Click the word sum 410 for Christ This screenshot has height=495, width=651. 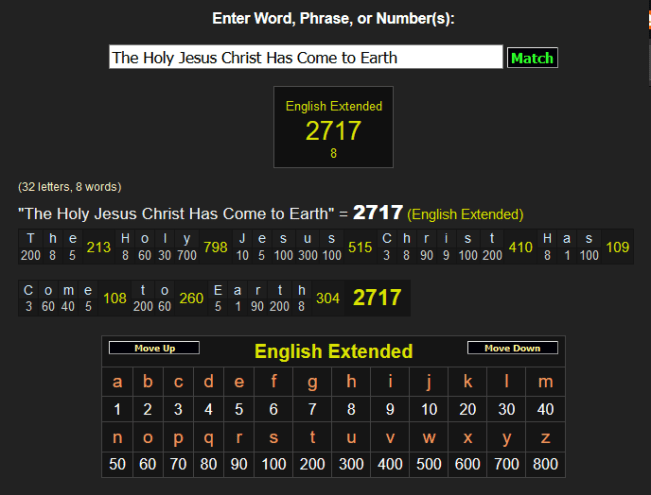(520, 247)
